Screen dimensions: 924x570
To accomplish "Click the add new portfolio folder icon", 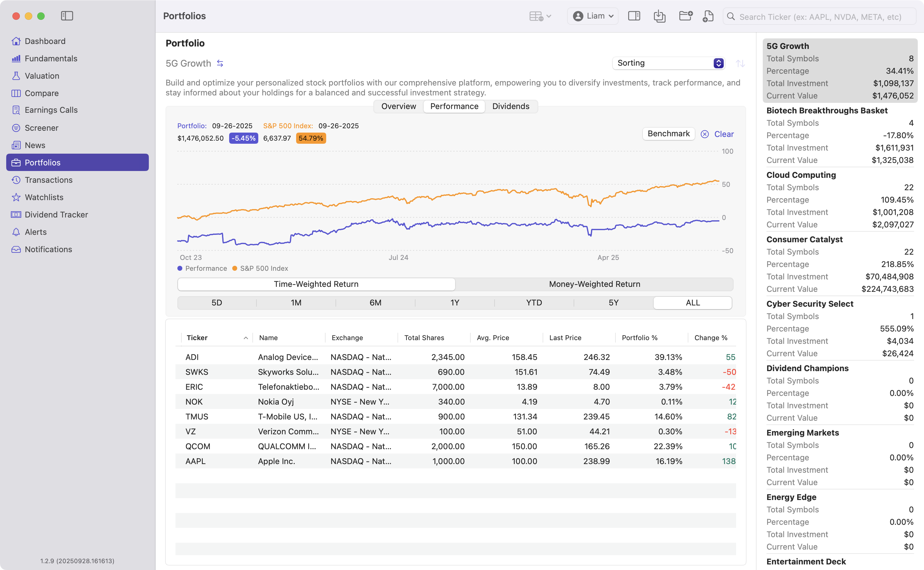I will click(x=685, y=16).
